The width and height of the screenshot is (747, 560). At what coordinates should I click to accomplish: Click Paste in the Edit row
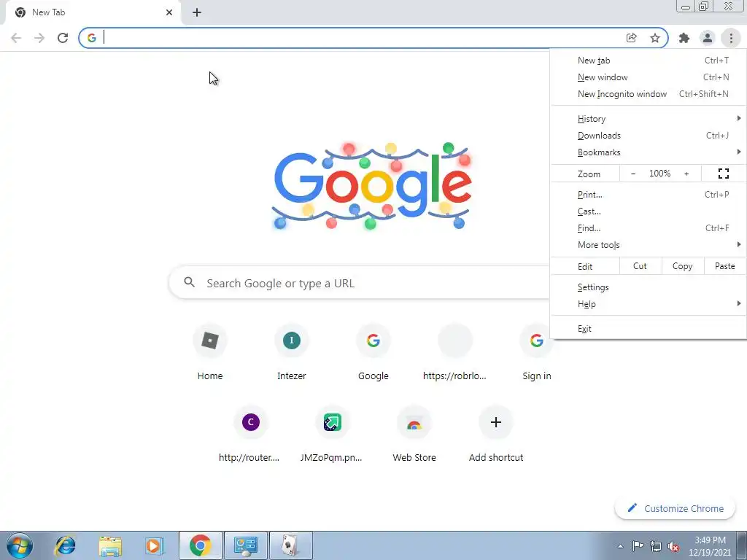724,266
